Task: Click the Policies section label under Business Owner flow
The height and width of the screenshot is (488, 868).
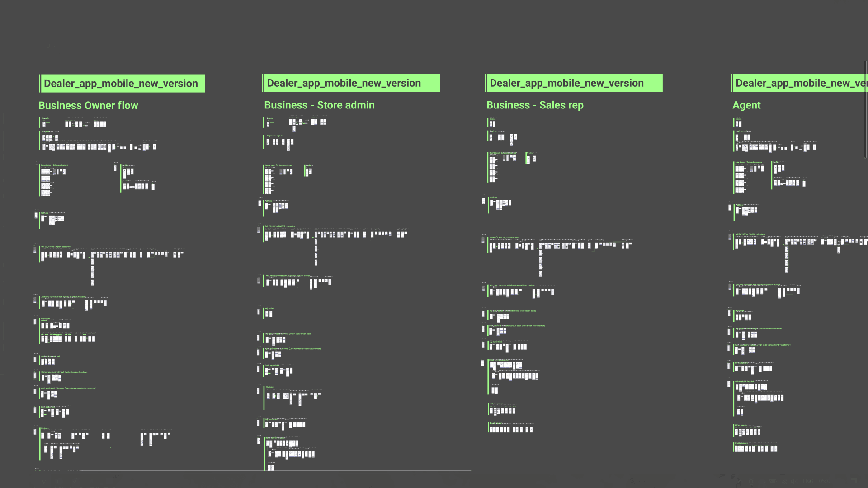Action: [44, 213]
